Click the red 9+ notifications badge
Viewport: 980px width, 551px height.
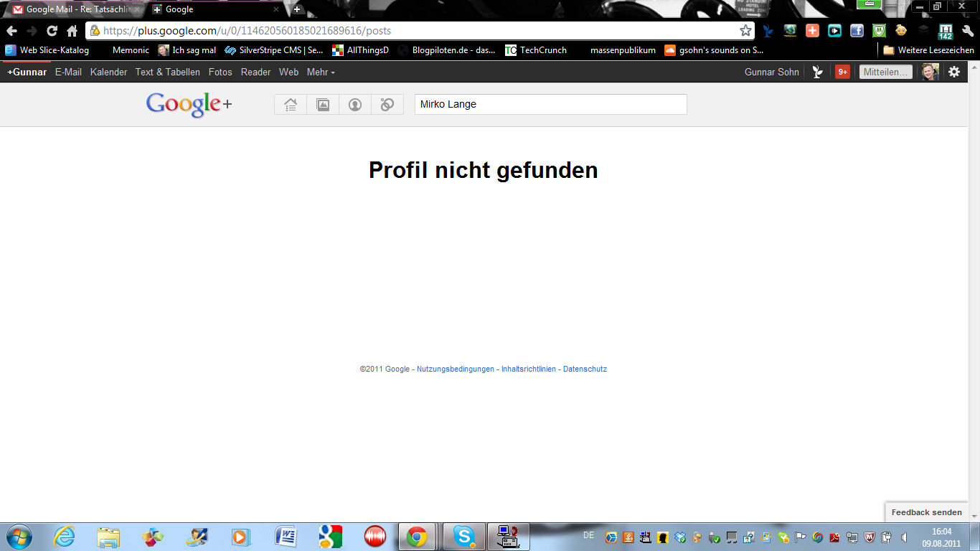pos(842,72)
